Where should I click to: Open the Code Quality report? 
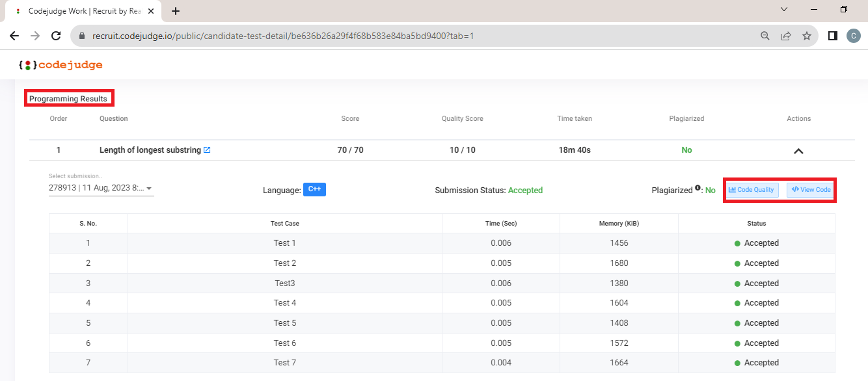click(x=752, y=189)
